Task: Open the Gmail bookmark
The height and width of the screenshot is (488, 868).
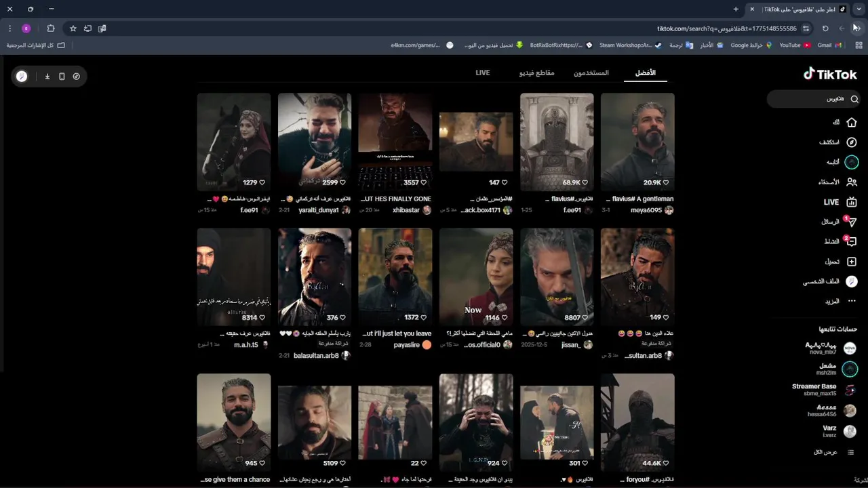Action: [829, 45]
